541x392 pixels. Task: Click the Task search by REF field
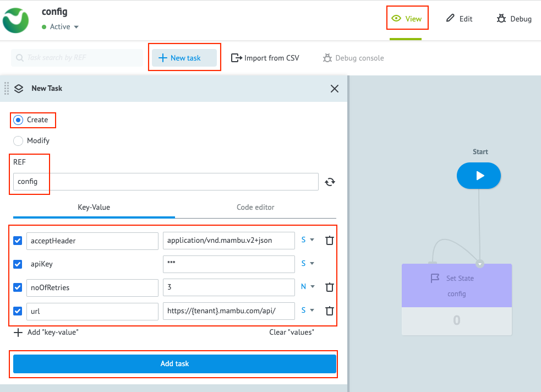[x=77, y=58]
